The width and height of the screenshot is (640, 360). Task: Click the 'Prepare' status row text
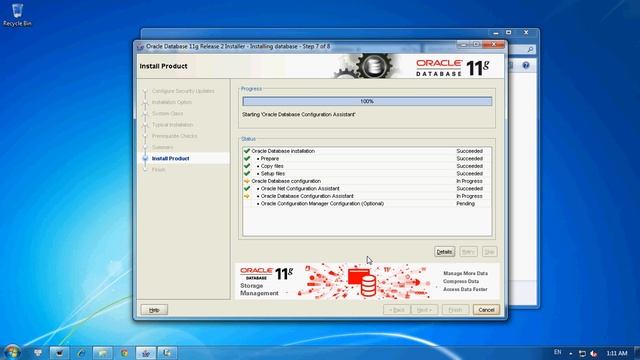270,158
